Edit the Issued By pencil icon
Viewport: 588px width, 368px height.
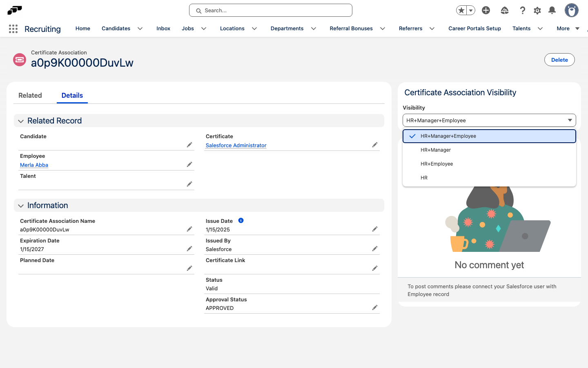(x=375, y=249)
